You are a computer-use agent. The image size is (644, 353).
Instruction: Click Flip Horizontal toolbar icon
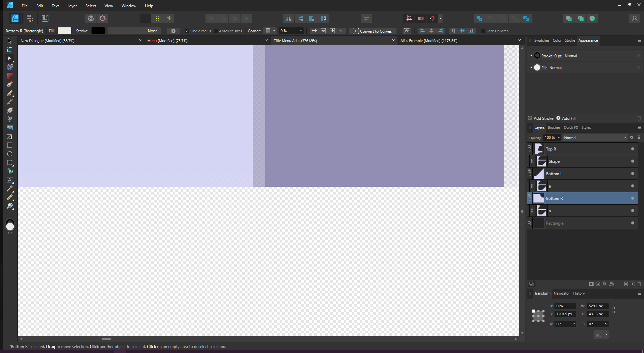click(x=288, y=18)
